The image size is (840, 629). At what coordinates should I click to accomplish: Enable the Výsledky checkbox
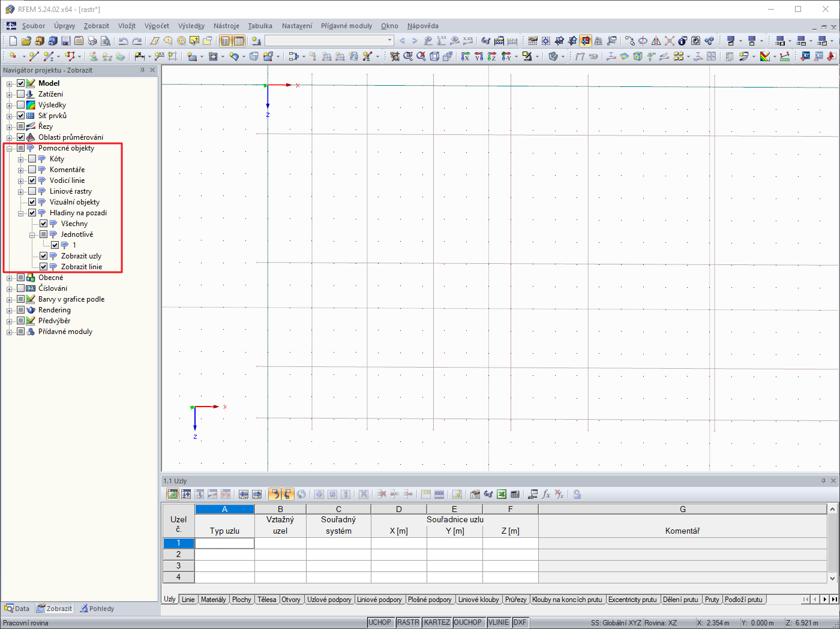click(21, 105)
